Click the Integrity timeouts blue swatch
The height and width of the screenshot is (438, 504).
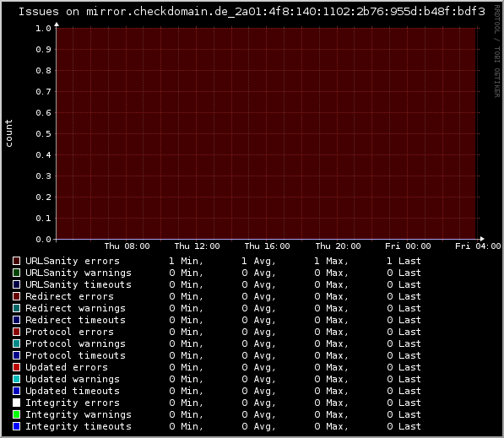(x=16, y=426)
